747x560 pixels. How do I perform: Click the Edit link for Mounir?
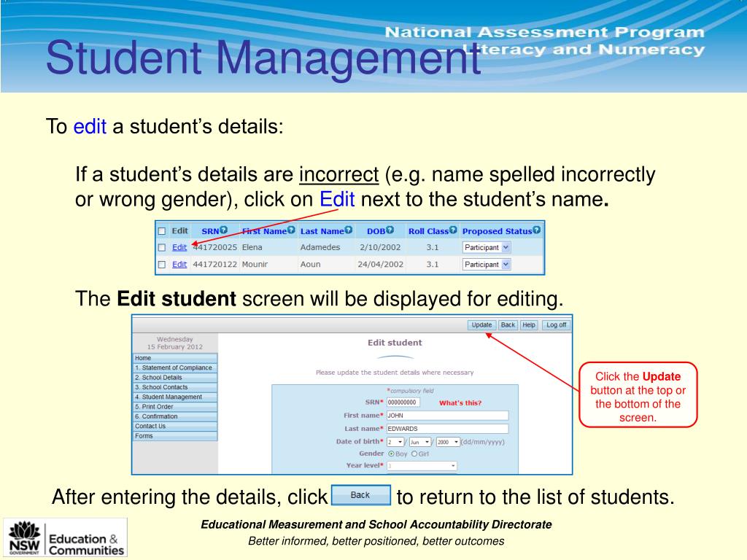[179, 264]
